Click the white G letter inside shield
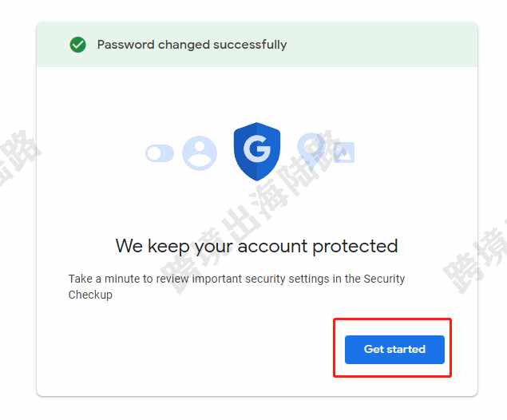This screenshot has height=420, width=507. pyautogui.click(x=257, y=149)
